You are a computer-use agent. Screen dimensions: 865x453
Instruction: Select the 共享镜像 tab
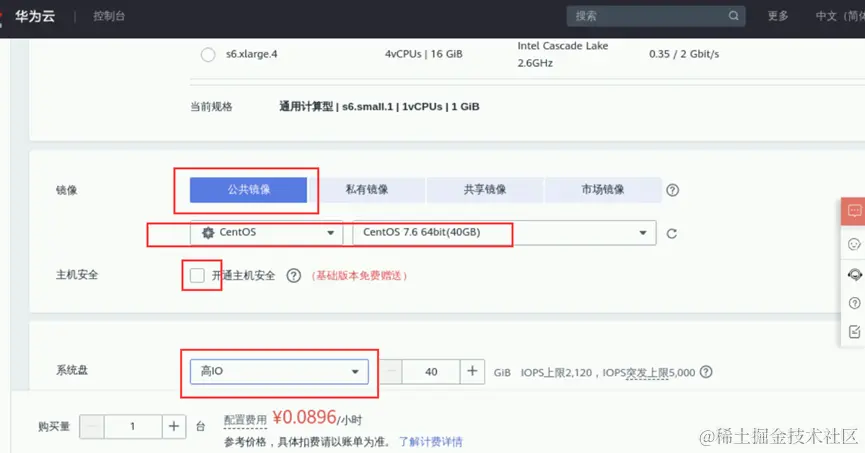485,190
